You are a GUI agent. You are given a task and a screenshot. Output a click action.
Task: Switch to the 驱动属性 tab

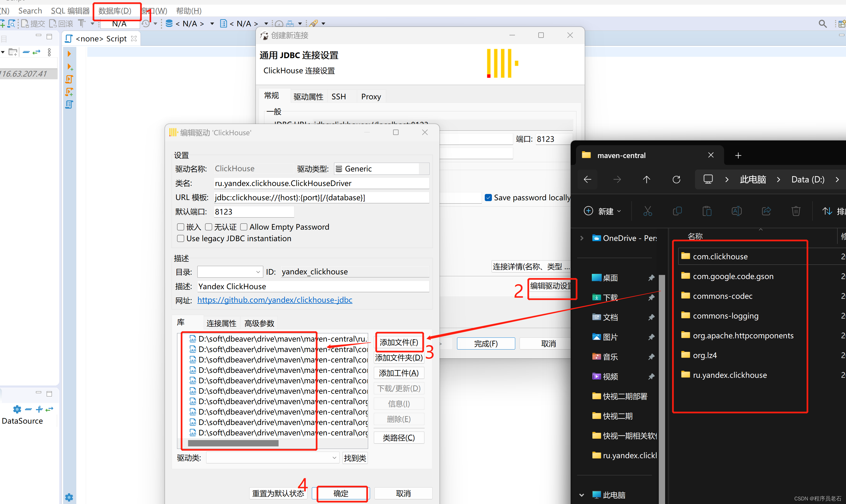point(309,97)
